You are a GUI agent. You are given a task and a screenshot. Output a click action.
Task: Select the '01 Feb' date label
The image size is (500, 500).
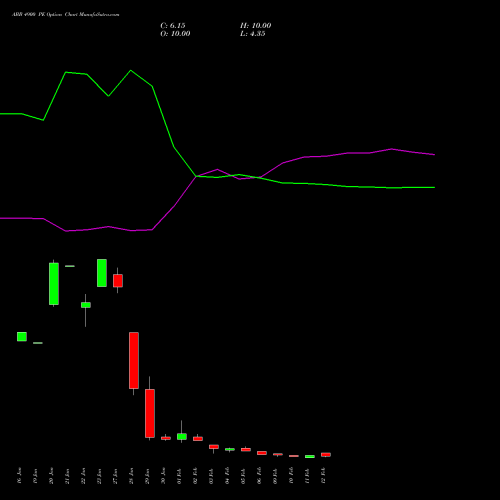tap(179, 476)
